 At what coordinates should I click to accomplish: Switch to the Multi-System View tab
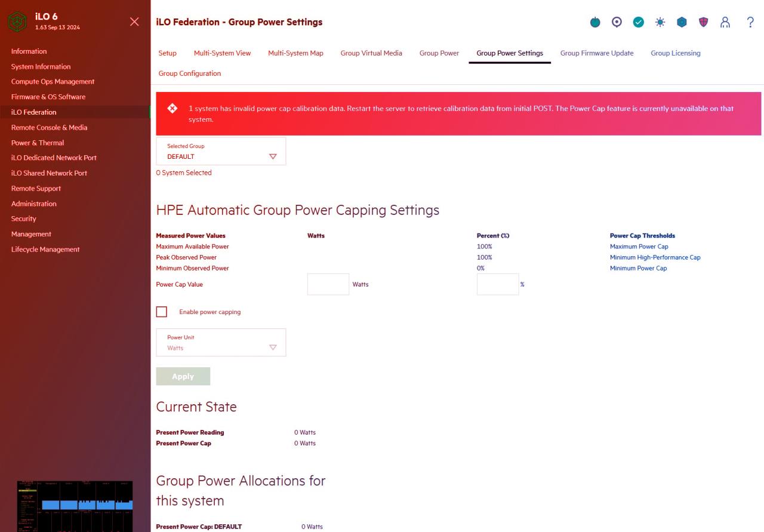tap(223, 53)
